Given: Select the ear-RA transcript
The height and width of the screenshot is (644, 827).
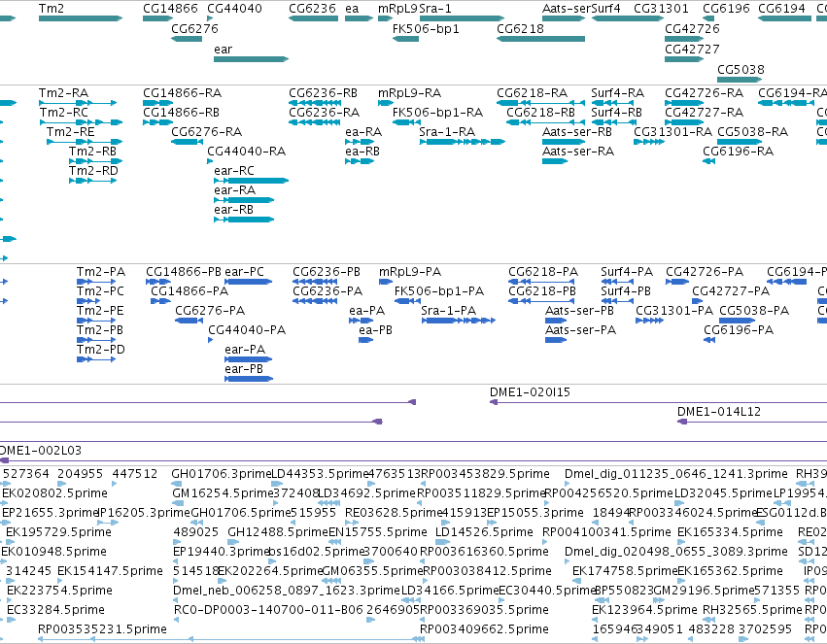Looking at the screenshot, I should tap(244, 200).
